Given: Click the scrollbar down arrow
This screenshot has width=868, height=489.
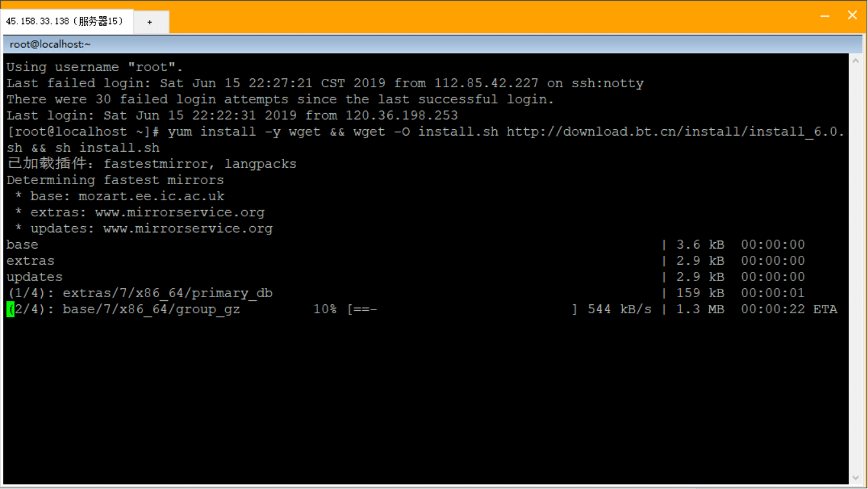Looking at the screenshot, I should coord(856,478).
